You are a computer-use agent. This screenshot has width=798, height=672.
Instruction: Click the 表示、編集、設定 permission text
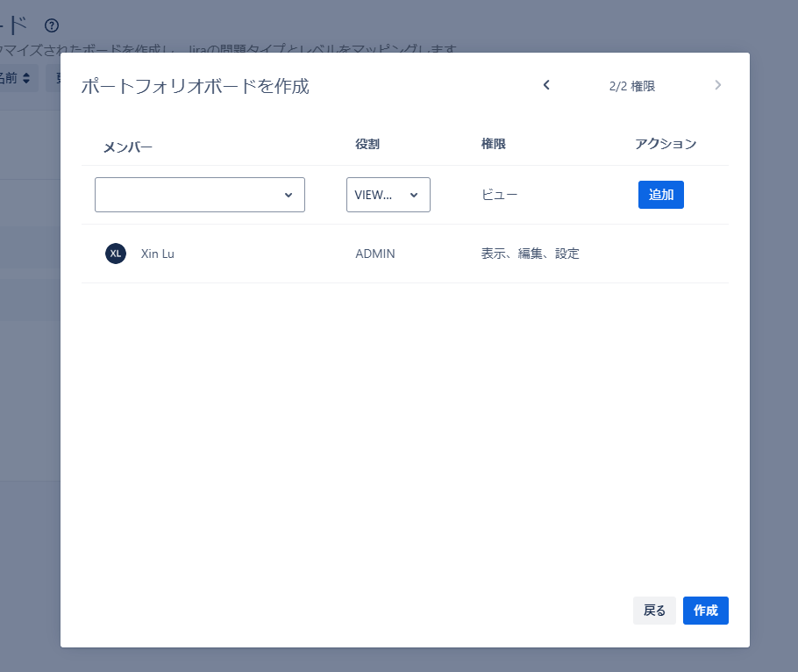pos(530,254)
